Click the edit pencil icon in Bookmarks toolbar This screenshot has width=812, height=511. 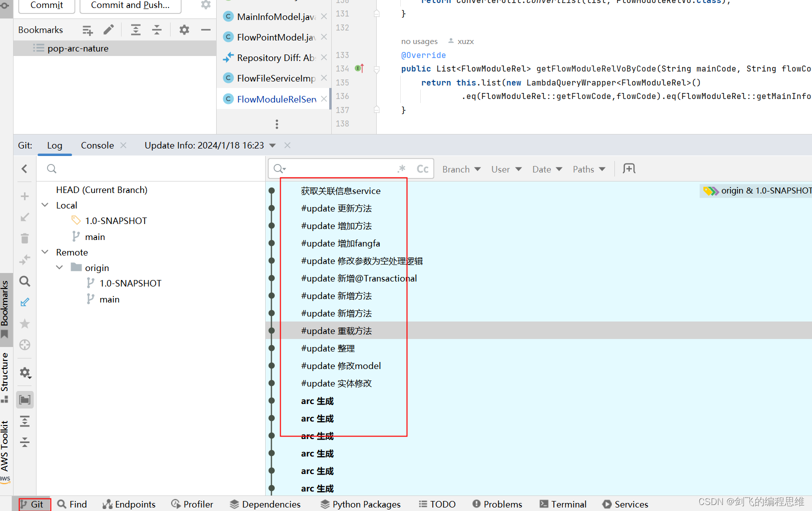(109, 29)
